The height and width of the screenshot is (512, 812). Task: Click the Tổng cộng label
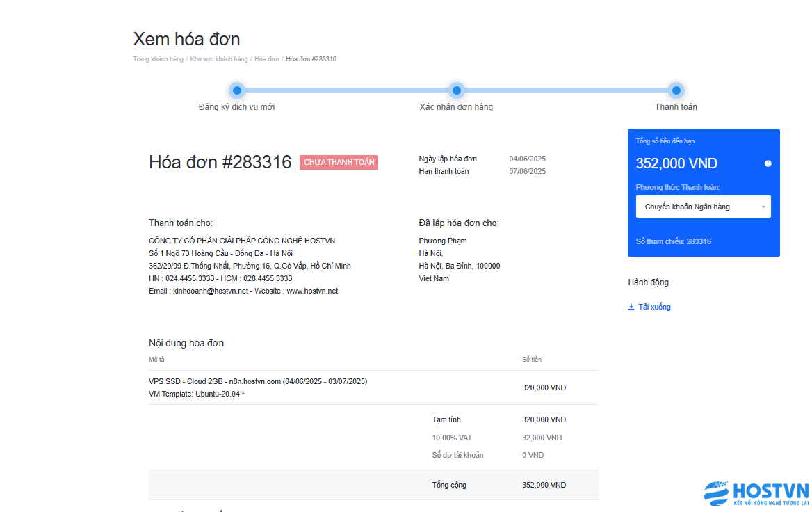450,485
